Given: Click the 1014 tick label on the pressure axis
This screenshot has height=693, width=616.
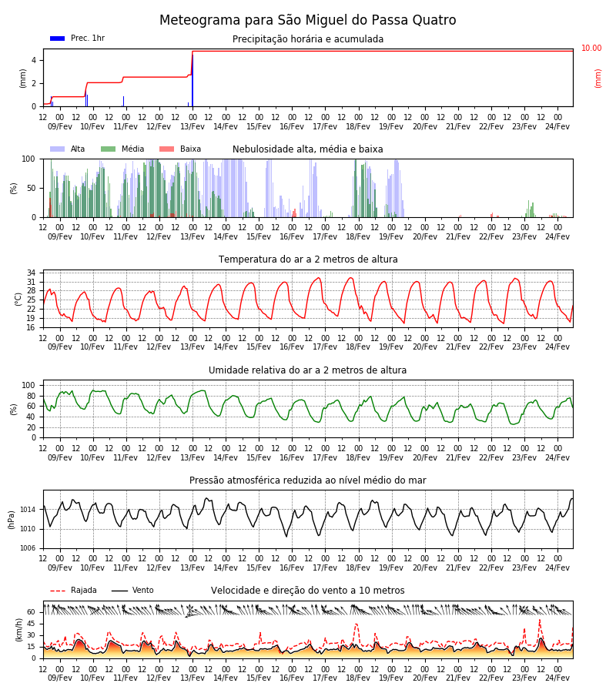Looking at the screenshot, I should coord(28,510).
